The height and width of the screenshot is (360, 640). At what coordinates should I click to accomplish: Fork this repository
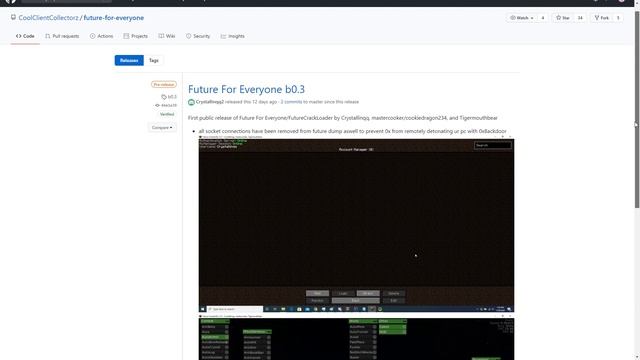tap(602, 18)
